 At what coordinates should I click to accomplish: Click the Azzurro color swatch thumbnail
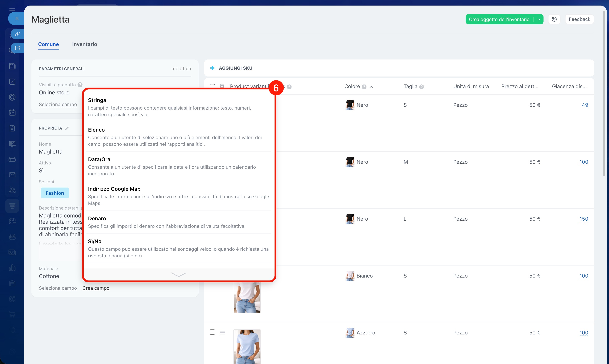click(x=350, y=333)
